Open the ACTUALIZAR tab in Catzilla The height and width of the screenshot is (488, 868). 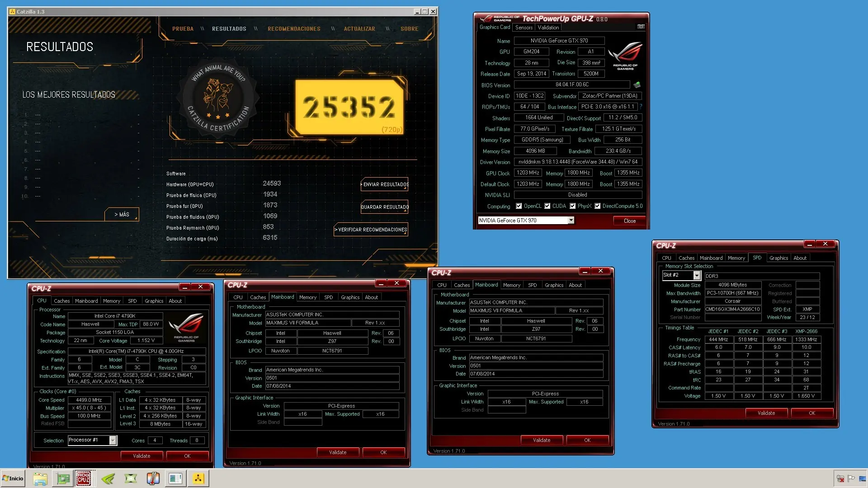click(x=359, y=29)
